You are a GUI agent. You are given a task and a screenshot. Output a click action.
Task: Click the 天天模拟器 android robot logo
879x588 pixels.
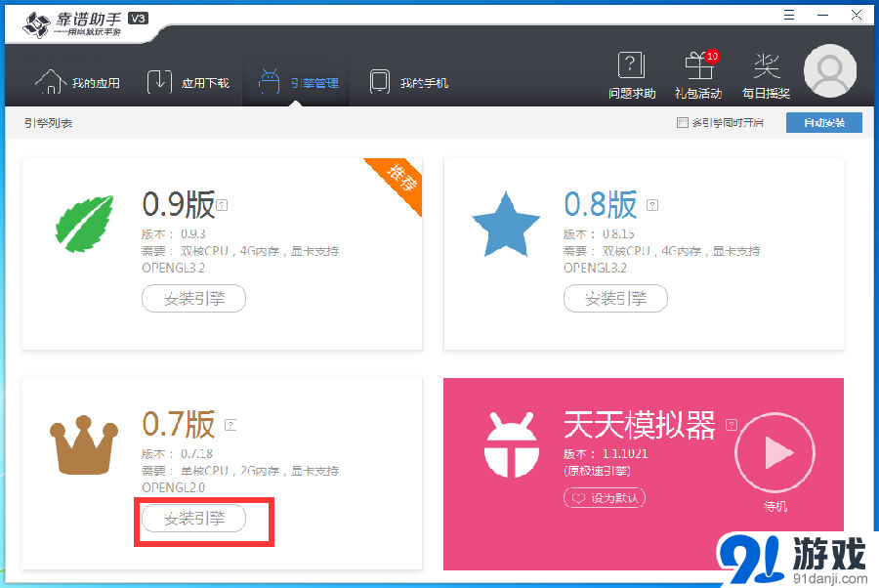(x=511, y=444)
